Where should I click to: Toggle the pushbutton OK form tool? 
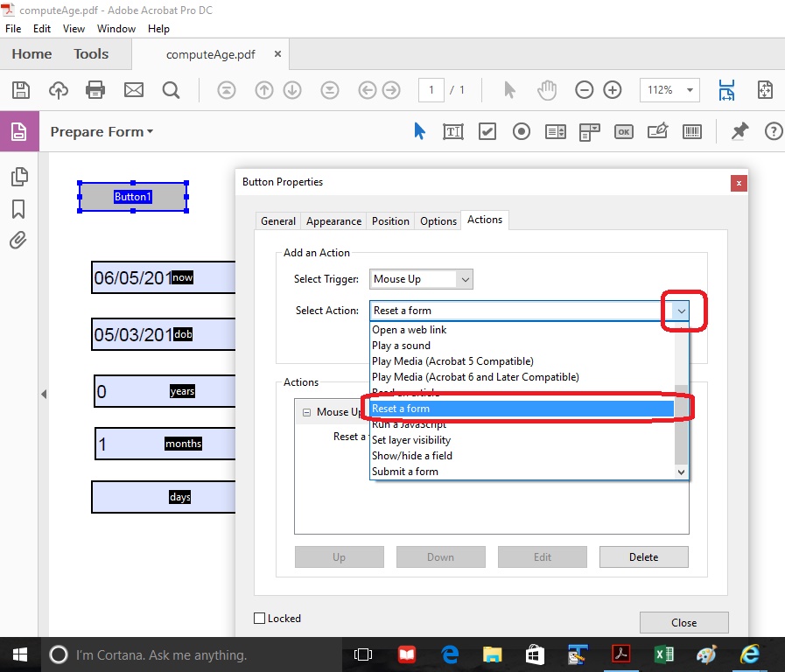tap(623, 131)
